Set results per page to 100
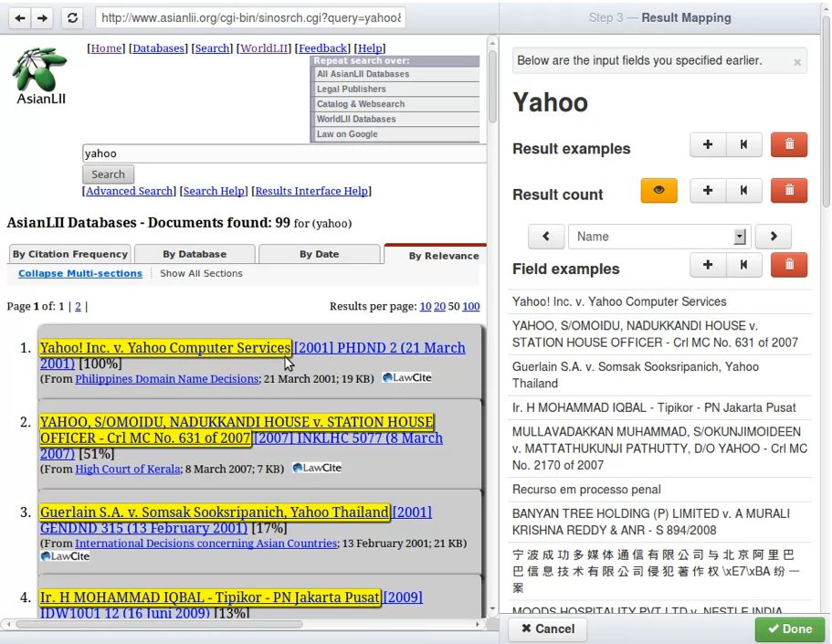The image size is (832, 644). pos(471,306)
